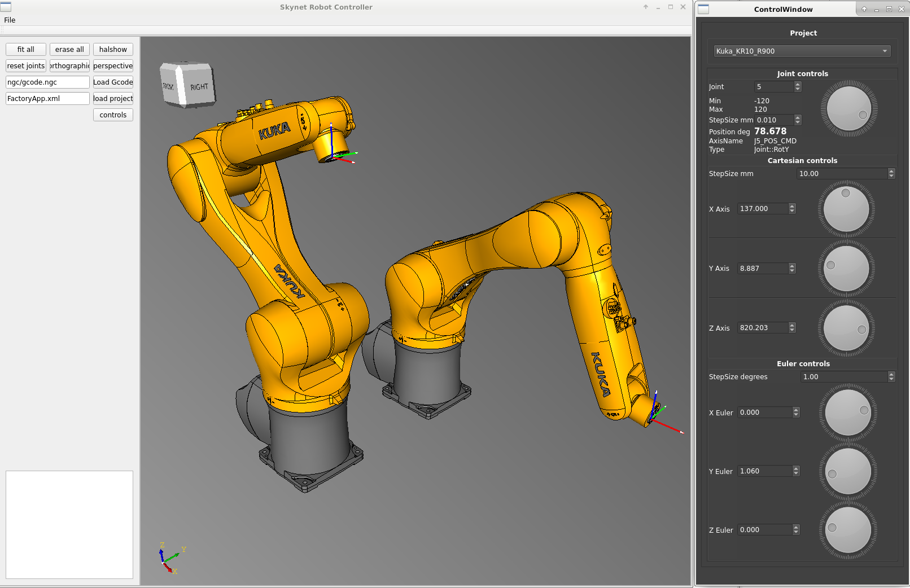910x588 pixels.
Task: Decrease the Z Axis spinbox value
Action: point(792,331)
